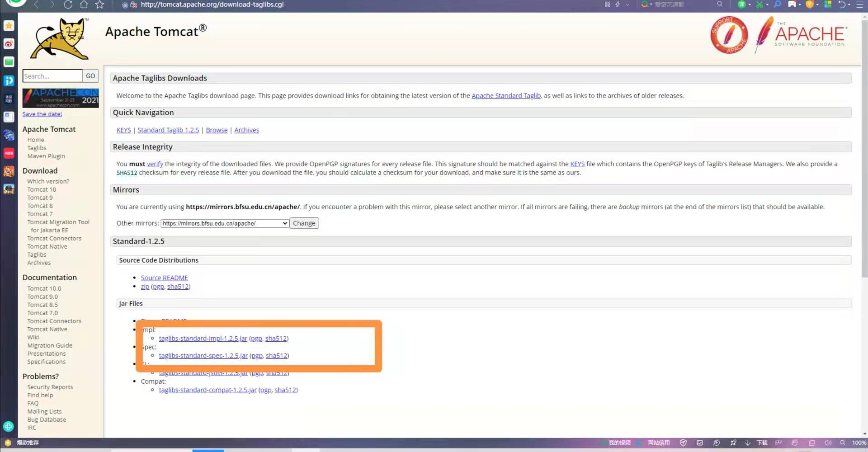Screen dimensions: 868x452
Task: Click the Apache Tomcat cat logo
Action: [x=60, y=39]
